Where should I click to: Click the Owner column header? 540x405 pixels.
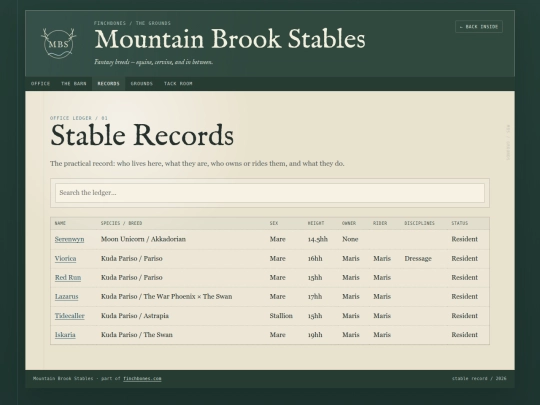(349, 223)
